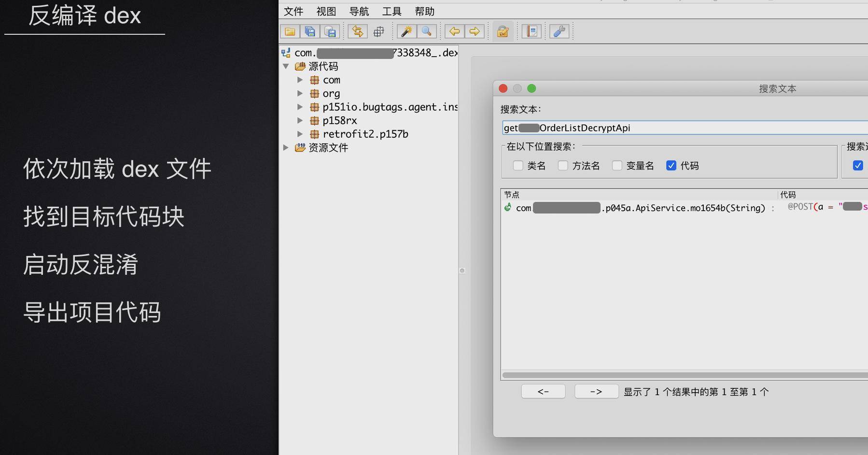
Task: Uncheck the 代码 checkbox
Action: tap(671, 166)
